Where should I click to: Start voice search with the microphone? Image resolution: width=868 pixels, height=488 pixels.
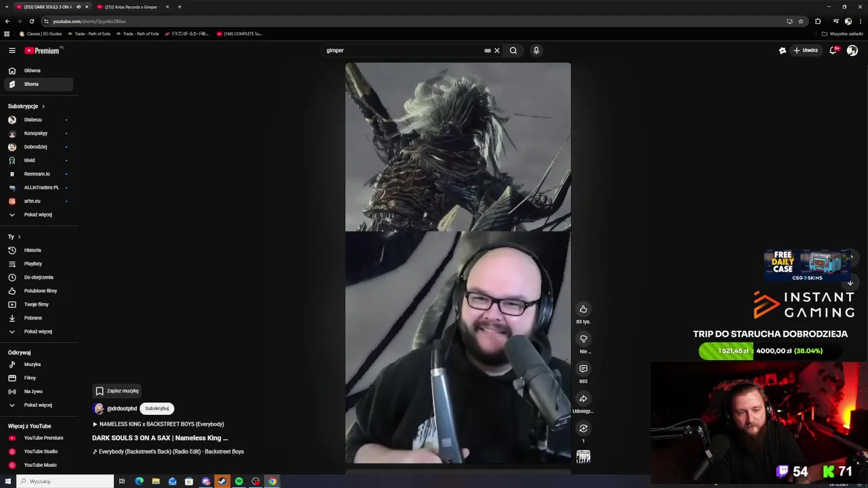click(x=536, y=50)
